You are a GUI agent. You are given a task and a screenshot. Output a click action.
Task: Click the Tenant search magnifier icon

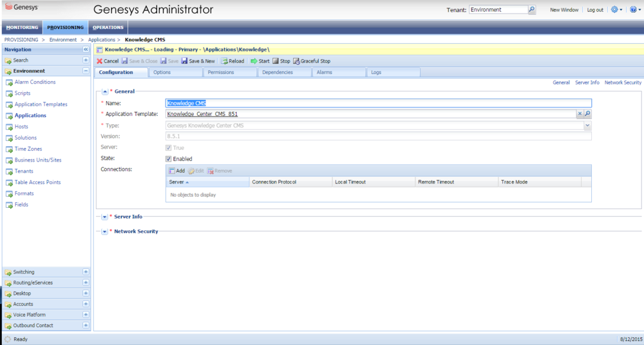coord(532,10)
